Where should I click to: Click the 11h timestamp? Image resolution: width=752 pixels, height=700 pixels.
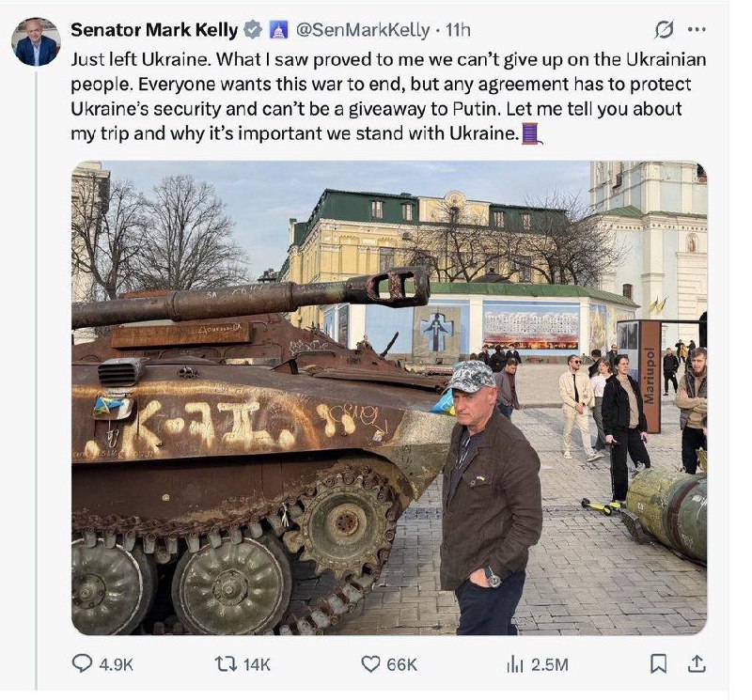[x=458, y=30]
